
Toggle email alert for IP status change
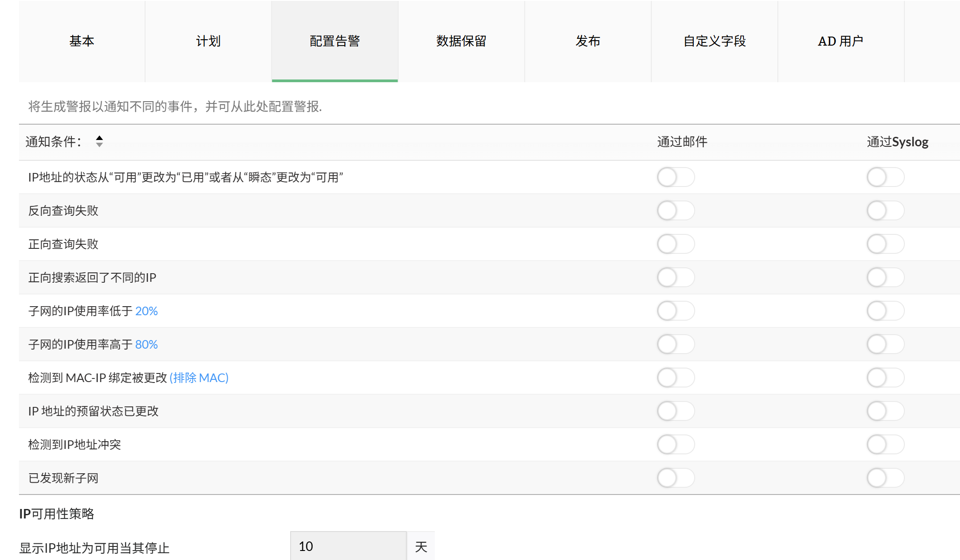point(676,177)
